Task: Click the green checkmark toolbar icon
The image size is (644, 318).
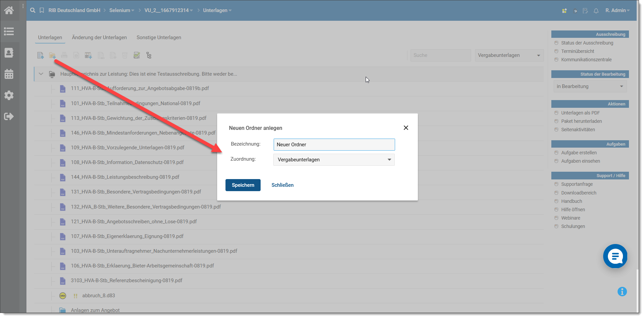Action: (137, 56)
